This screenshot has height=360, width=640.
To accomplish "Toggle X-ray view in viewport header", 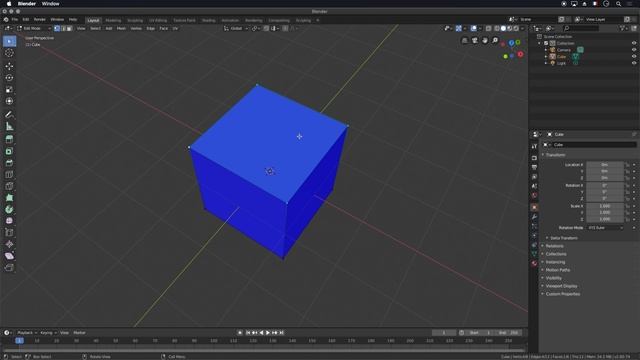I will tap(489, 29).
